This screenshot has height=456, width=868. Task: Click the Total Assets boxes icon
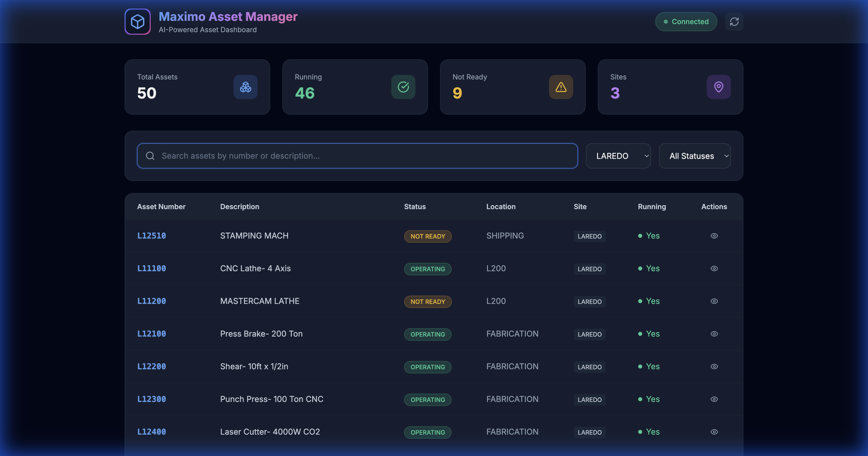click(x=245, y=87)
